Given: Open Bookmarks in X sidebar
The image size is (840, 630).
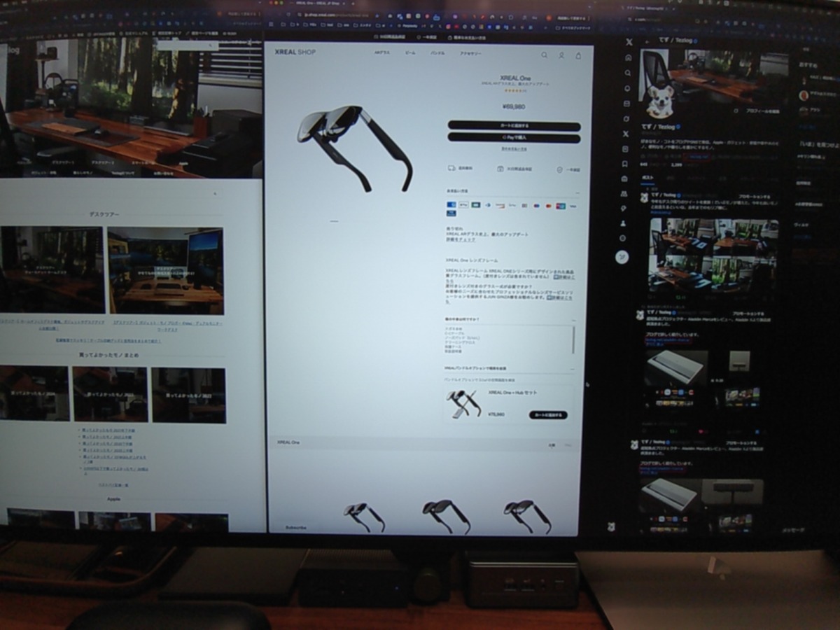Looking at the screenshot, I should click(x=625, y=164).
